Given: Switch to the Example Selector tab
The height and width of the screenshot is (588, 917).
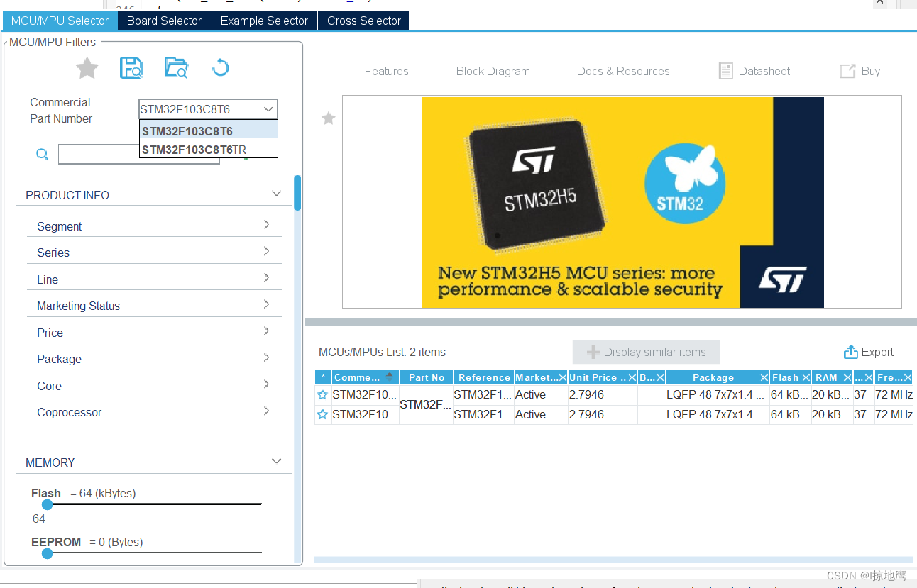Looking at the screenshot, I should 264,21.
